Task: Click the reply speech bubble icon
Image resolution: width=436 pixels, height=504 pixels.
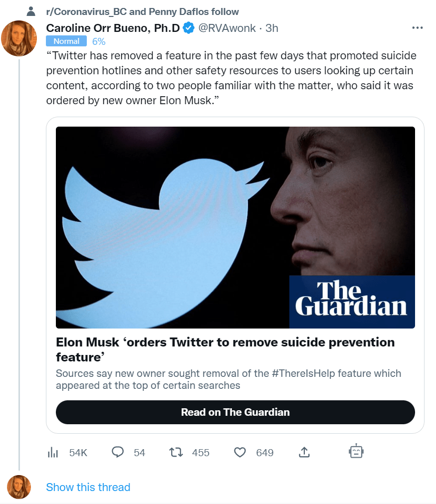Action: [118, 452]
